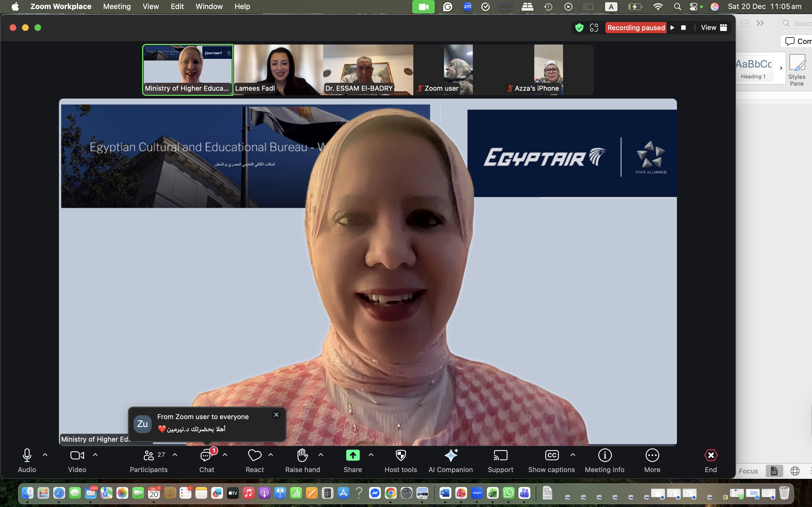Viewport: 812px width, 507px height.
Task: Click the Support cast icon
Action: click(500, 456)
